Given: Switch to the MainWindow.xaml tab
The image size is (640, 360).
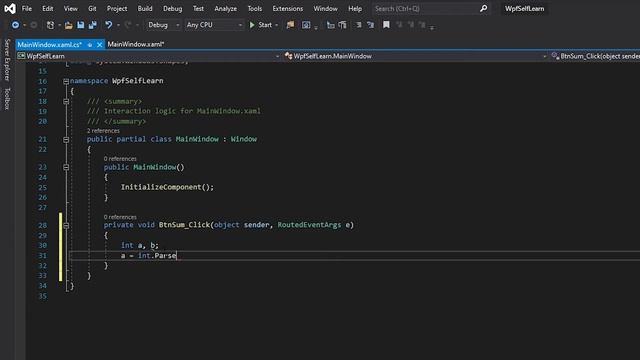Looking at the screenshot, I should tap(136, 44).
